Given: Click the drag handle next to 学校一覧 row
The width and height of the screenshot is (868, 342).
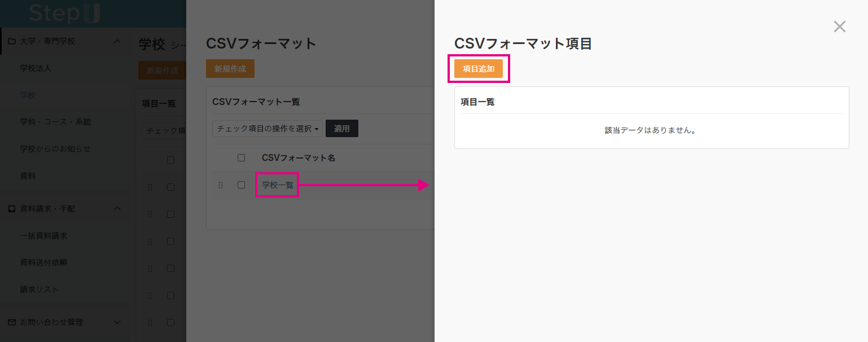Looking at the screenshot, I should click(220, 185).
